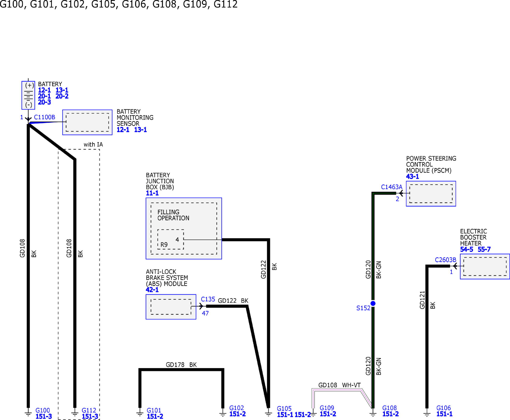Click the GD178 BK wire label
The width and height of the screenshot is (510, 420).
point(181,365)
